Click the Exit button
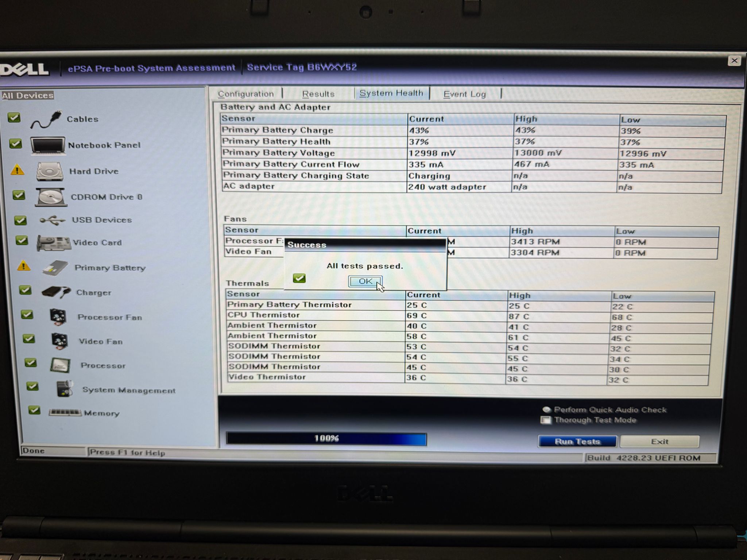Viewport: 747px width, 560px height. click(659, 442)
